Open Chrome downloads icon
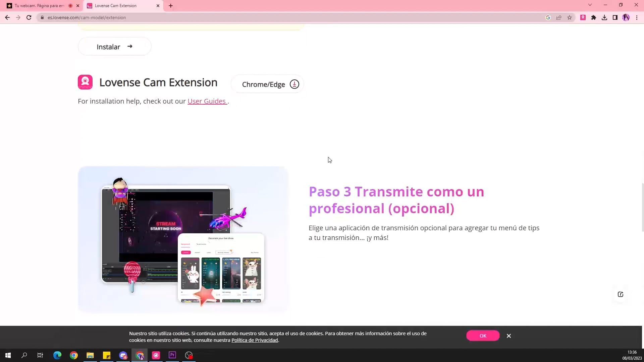 click(x=604, y=17)
